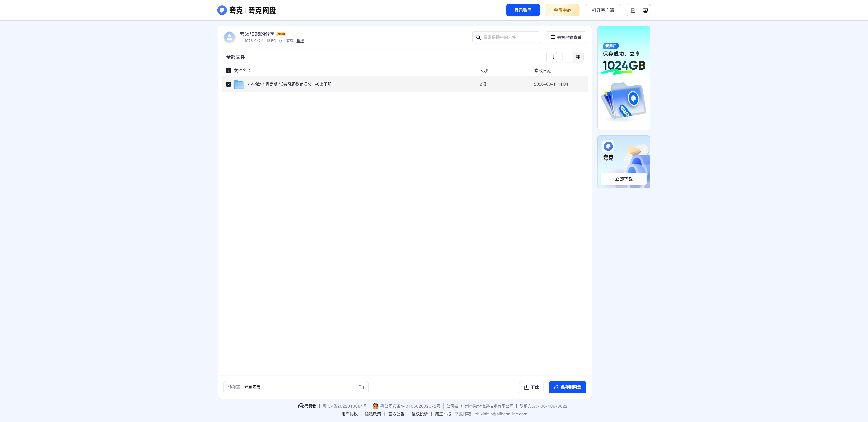Select the 全部文件 breadcrumb

(235, 57)
